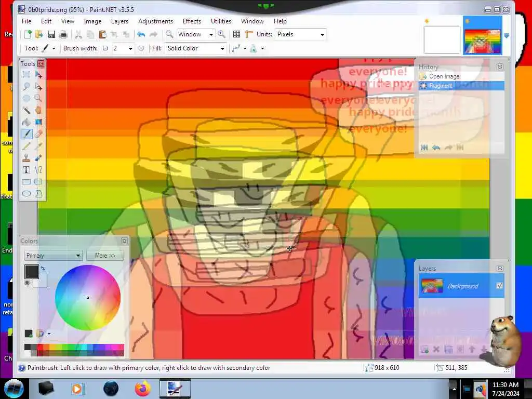Select the Freeform Shape tool

pos(38,194)
